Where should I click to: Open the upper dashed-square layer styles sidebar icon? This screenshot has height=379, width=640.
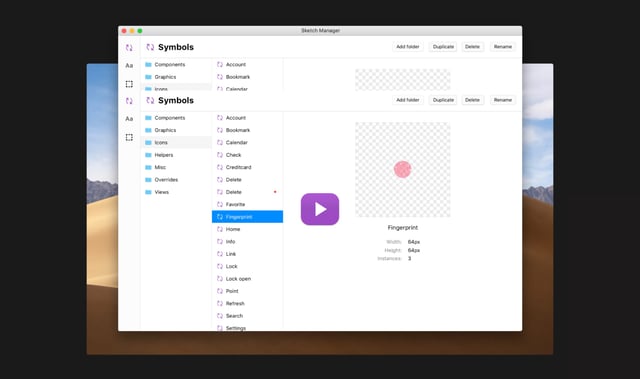129,84
